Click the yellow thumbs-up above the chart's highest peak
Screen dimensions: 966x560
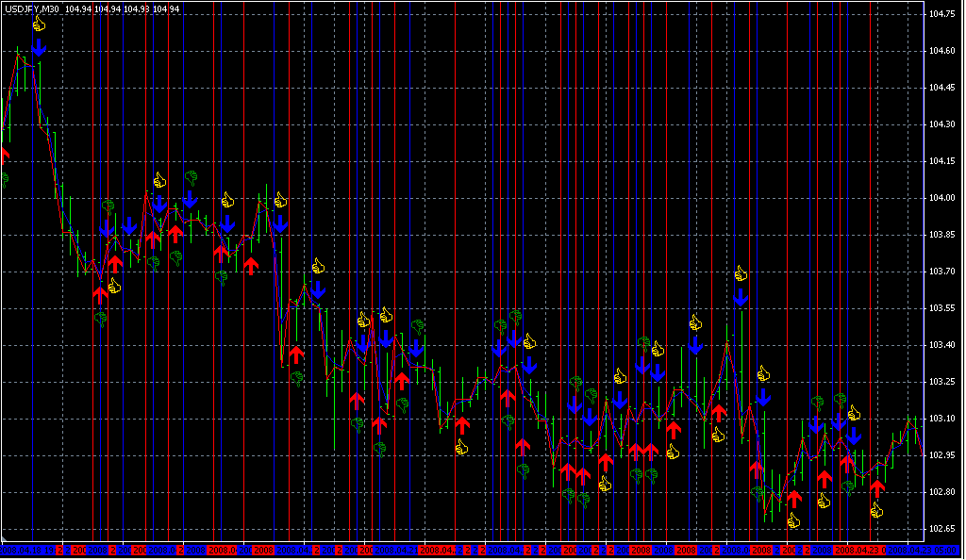[40, 24]
